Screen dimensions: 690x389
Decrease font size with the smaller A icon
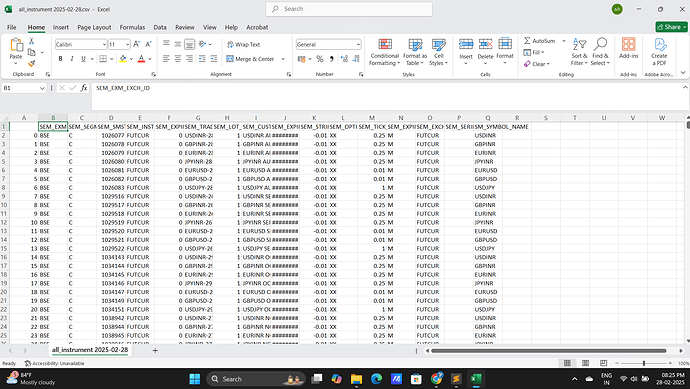click(x=148, y=44)
